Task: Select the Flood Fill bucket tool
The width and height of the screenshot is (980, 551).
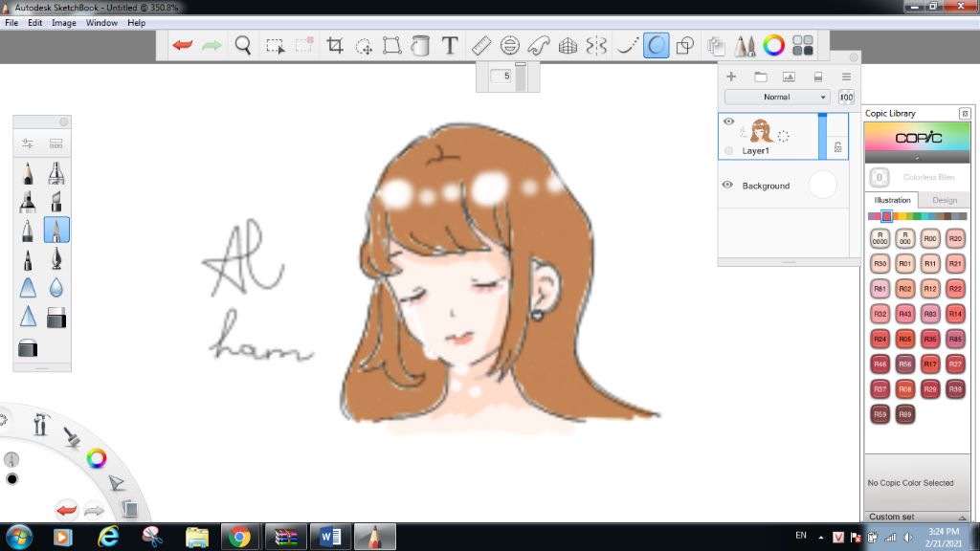Action: [421, 46]
